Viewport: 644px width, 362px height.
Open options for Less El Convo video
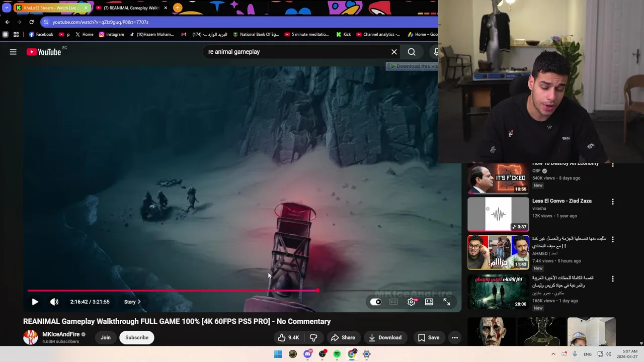click(612, 202)
